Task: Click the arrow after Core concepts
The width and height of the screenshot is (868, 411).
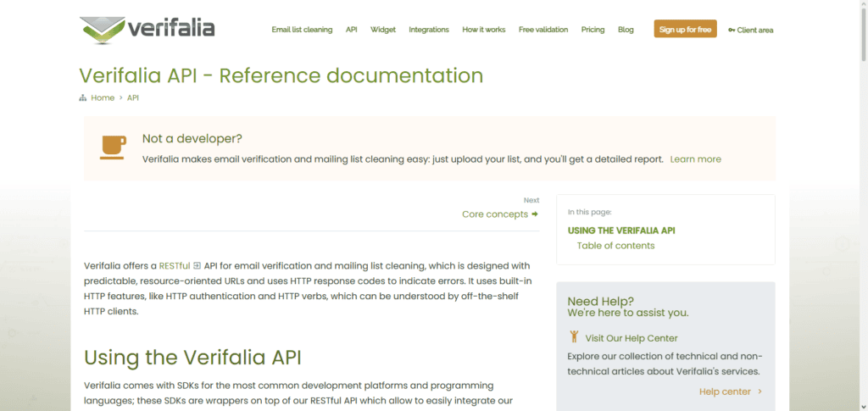Action: (x=535, y=214)
